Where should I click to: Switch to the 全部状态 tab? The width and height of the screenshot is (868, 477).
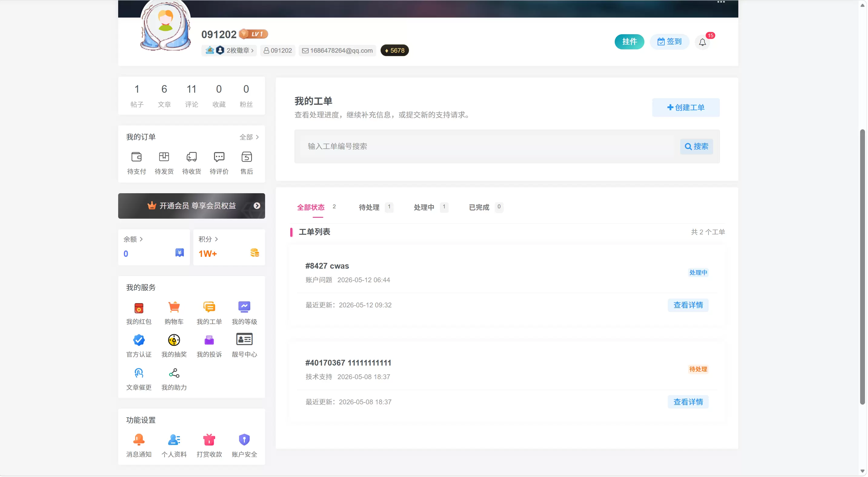click(317, 207)
